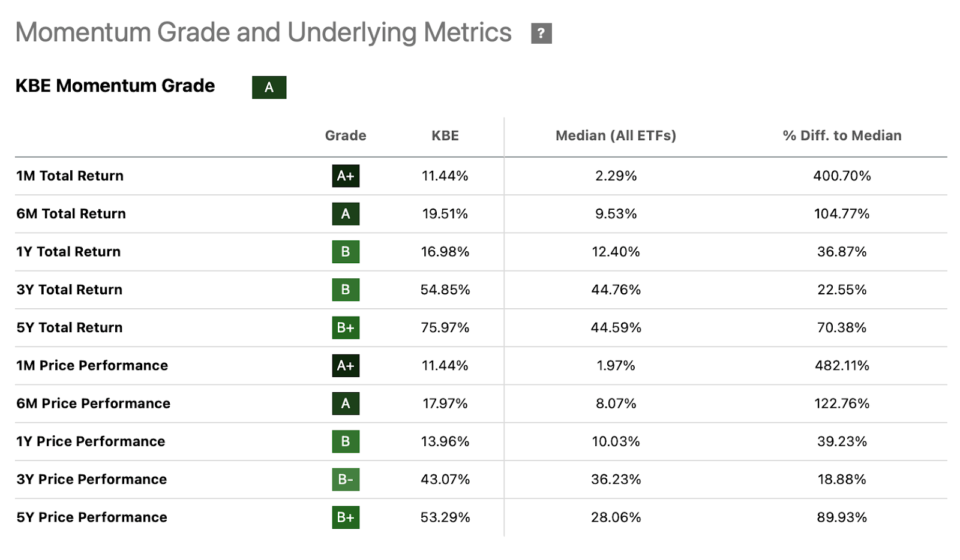Viewport: 960px width, 560px height.
Task: Click the B badge for 3Y Total Return
Action: 346,290
